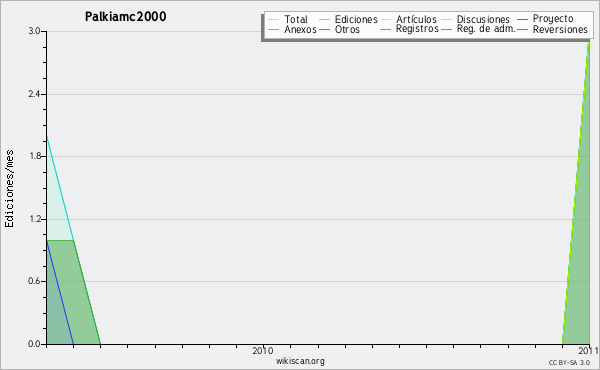Screen dimensions: 600x370
Task: Click the 0.0 y-axis label
Action: pos(34,344)
